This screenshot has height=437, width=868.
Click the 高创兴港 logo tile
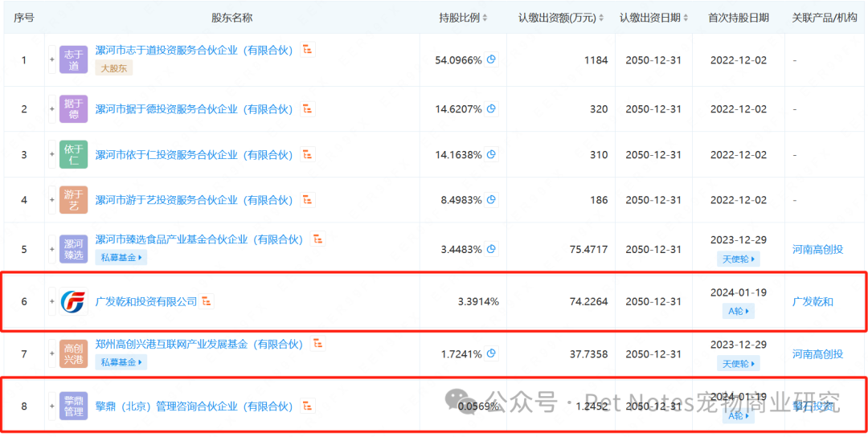73,354
